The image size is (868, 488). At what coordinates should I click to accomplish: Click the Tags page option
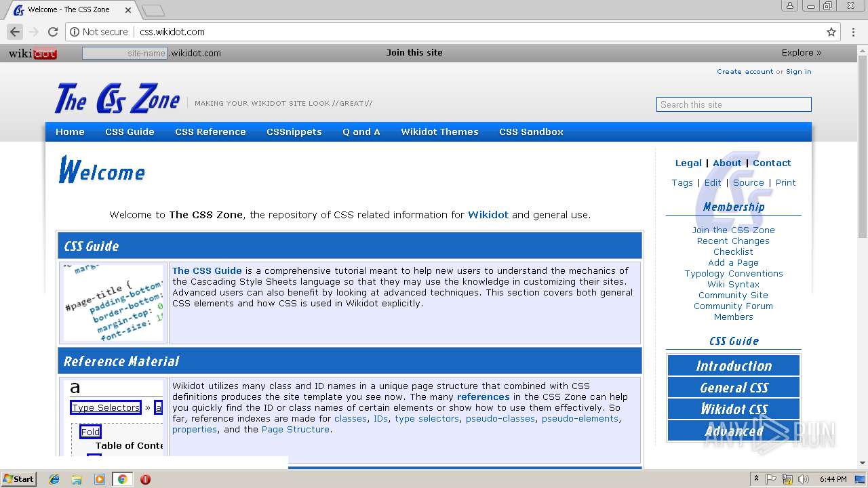pos(682,182)
